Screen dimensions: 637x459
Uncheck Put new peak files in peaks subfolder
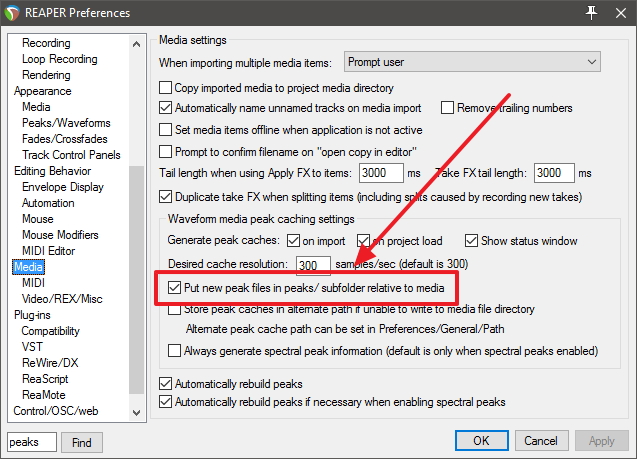coord(174,288)
